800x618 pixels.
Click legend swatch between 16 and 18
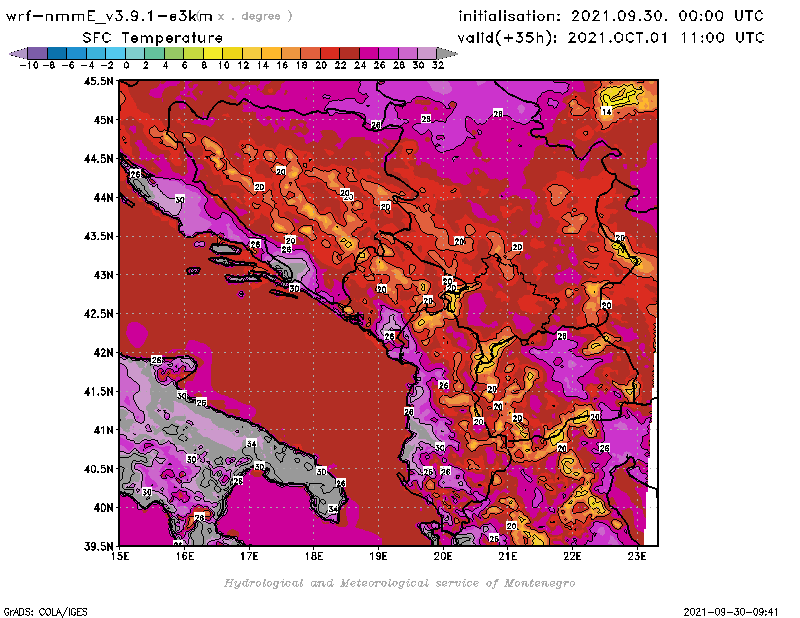(291, 54)
